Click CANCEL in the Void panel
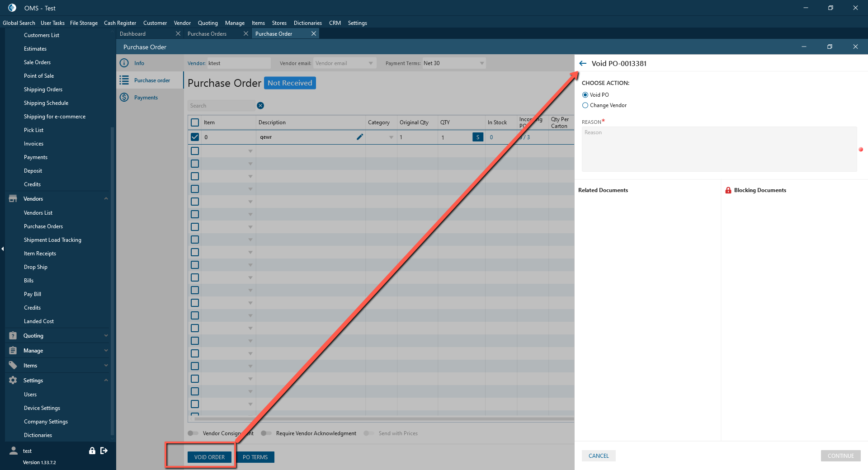This screenshot has width=868, height=470. [599, 456]
